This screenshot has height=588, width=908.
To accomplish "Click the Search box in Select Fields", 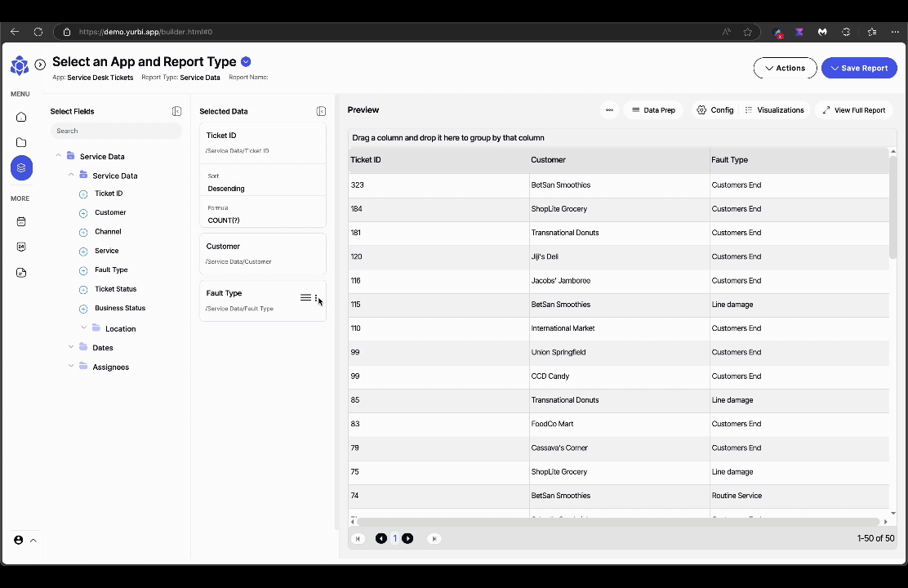I will (116, 131).
